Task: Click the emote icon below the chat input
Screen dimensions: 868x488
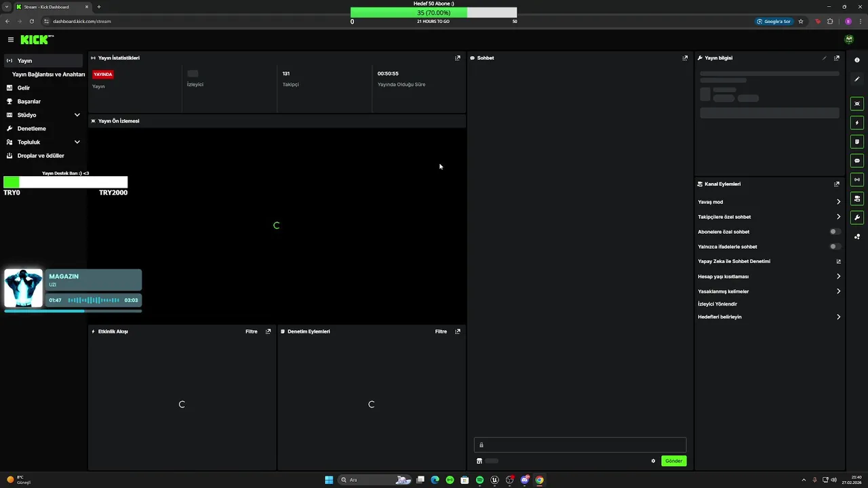Action: [479, 461]
